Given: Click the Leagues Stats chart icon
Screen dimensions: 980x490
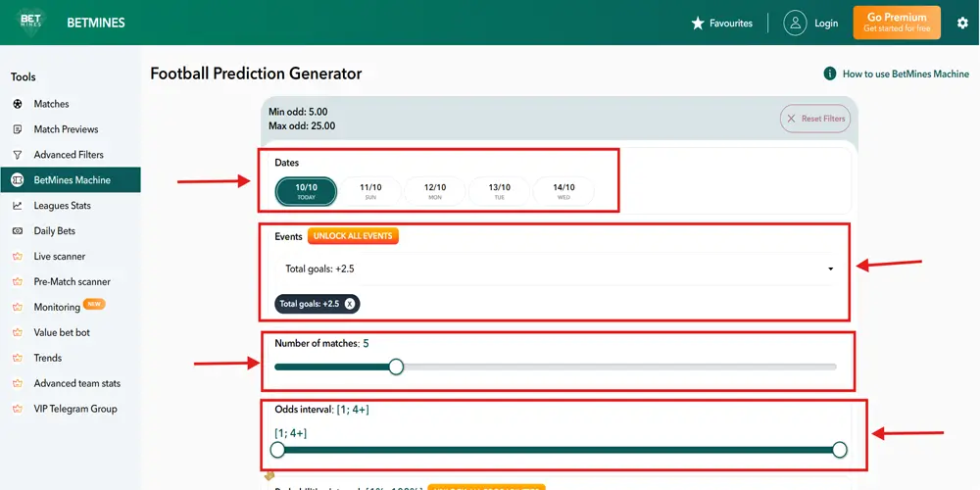Looking at the screenshot, I should 18,206.
